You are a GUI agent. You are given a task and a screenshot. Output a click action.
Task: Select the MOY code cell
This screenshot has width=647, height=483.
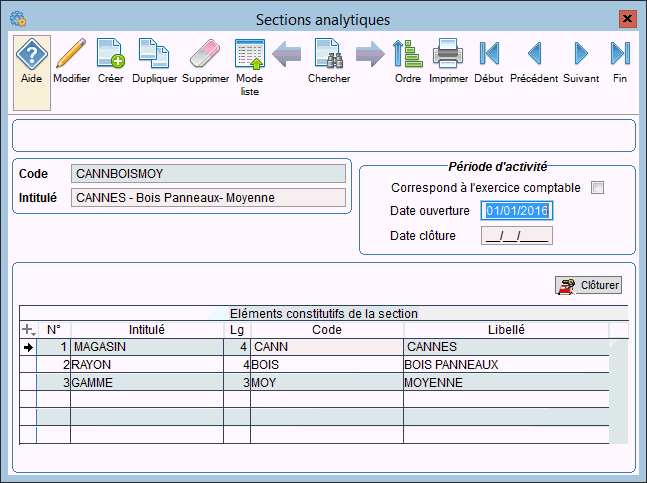[327, 383]
